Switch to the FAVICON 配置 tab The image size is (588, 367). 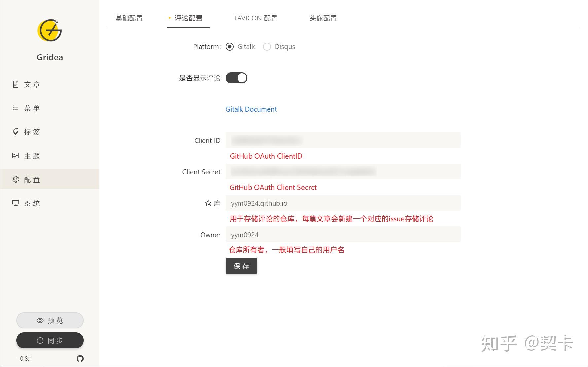[x=256, y=18]
